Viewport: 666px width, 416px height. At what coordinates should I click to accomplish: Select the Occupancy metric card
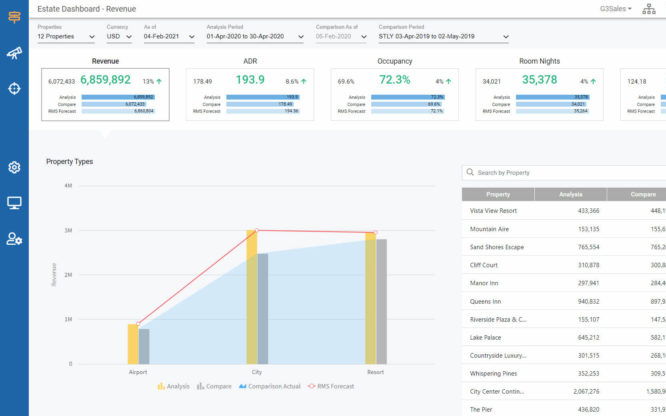click(x=395, y=94)
